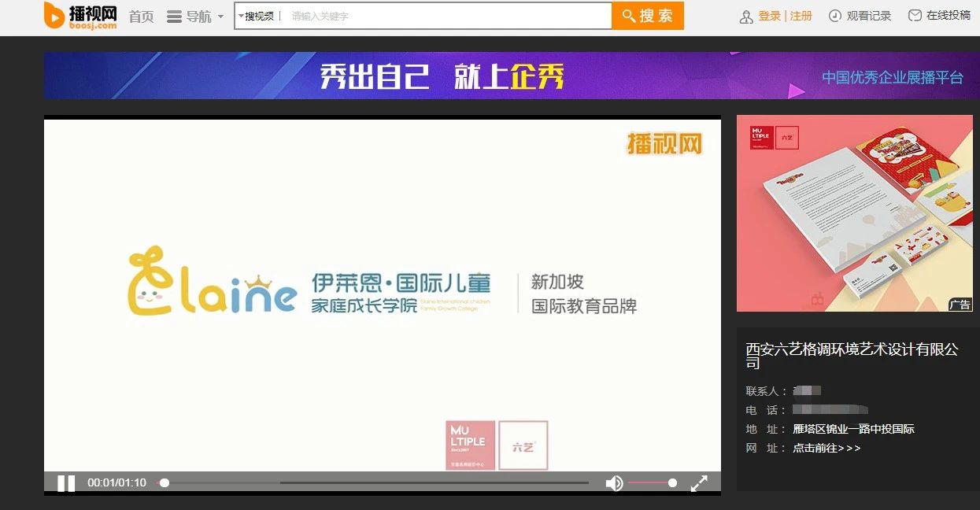Adjust the pink volume slider
The width and height of the screenshot is (980, 510).
[652, 482]
